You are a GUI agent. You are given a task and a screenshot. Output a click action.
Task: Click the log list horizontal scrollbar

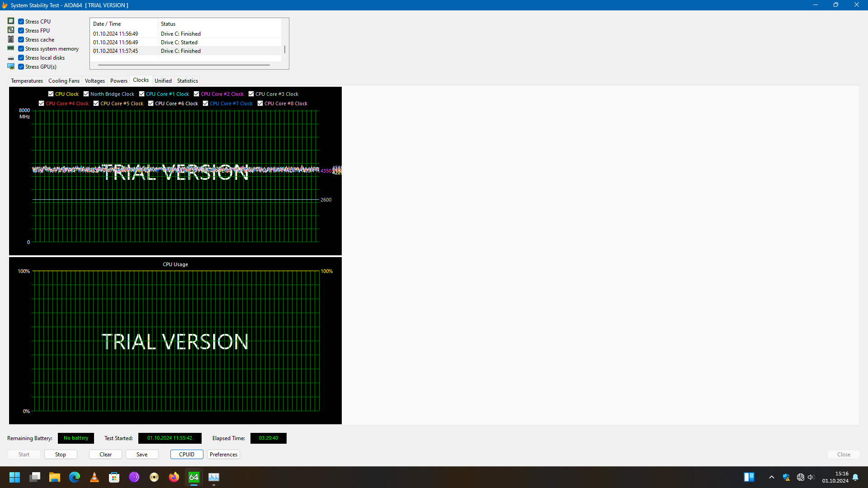[x=184, y=65]
